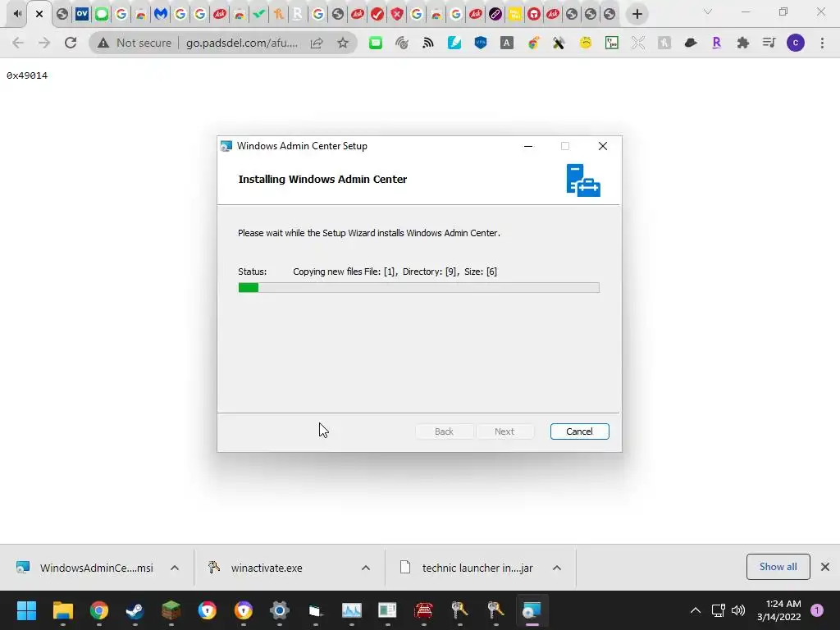Screen dimensions: 840x630
Task: Click the installation progress bar
Action: click(418, 288)
